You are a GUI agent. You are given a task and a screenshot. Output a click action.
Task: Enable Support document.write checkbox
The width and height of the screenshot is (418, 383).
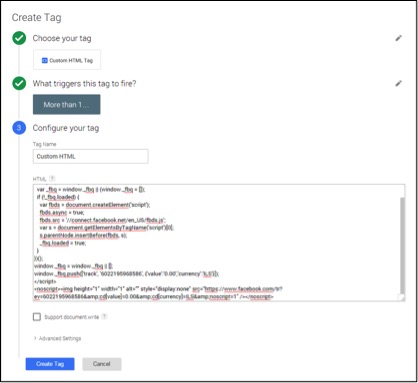pyautogui.click(x=37, y=316)
